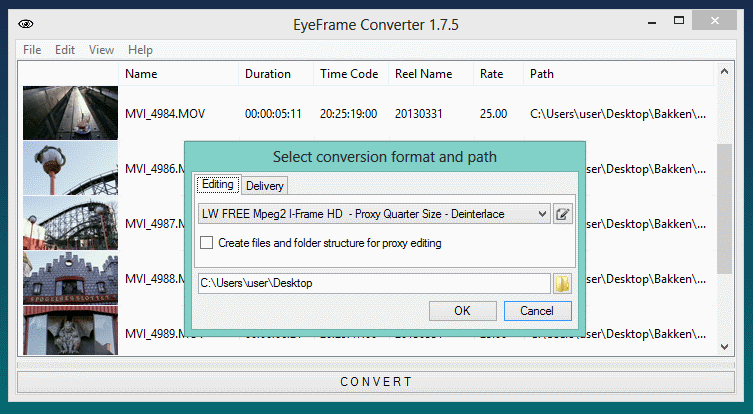Switch to the Delivery tab
Screen dimensions: 753x414
[x=265, y=185]
